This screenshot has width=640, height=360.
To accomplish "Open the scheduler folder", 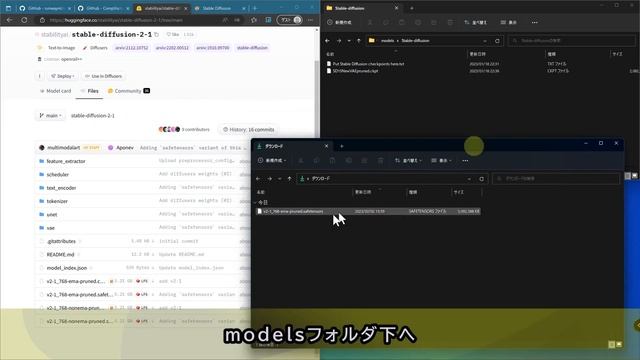I will point(58,174).
